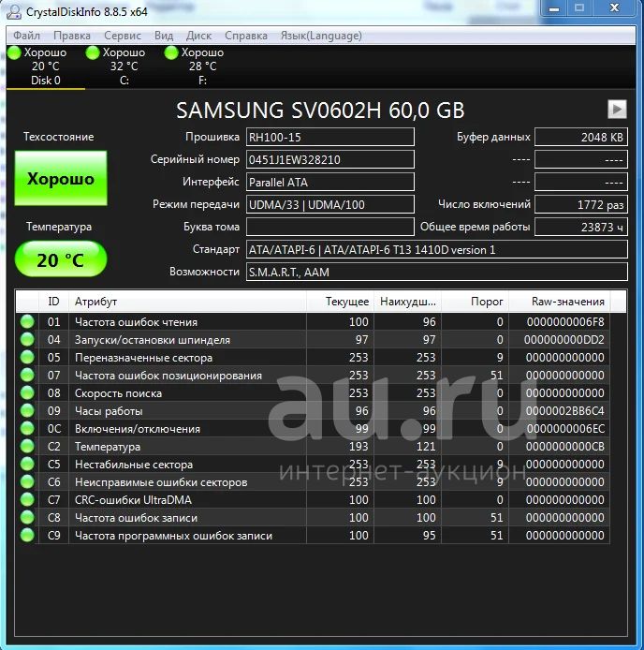Open the Вид menu
This screenshot has height=650, width=644.
coord(164,36)
